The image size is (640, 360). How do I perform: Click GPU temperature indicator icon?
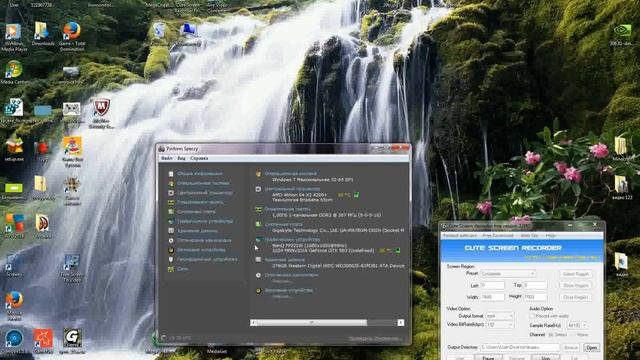(398, 250)
